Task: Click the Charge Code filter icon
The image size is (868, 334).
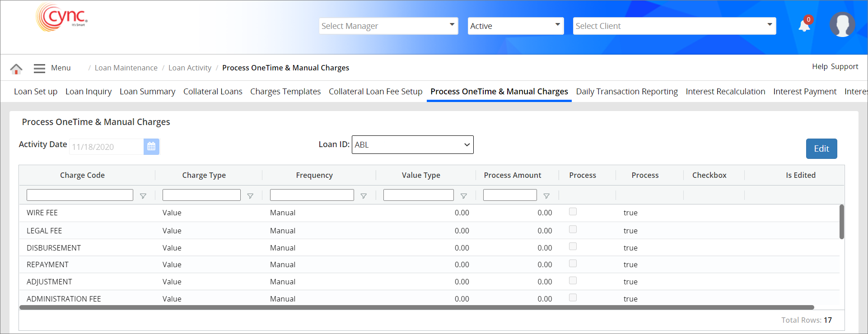Action: click(143, 196)
